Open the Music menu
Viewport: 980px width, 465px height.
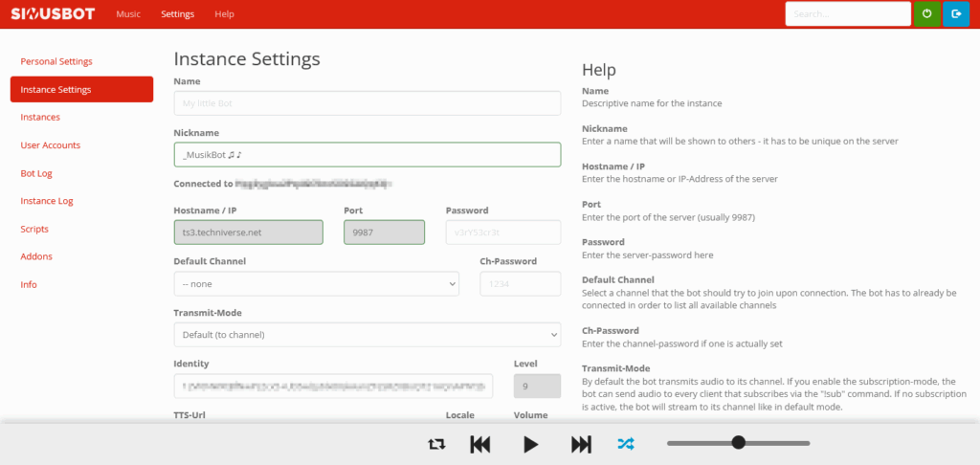tap(129, 14)
